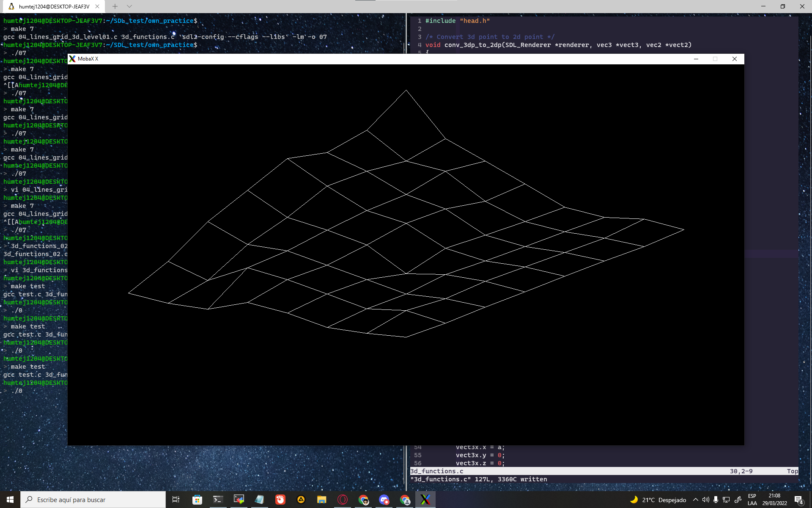The width and height of the screenshot is (812, 508).
Task: Open the red screen recorder taskbar icon
Action: point(280,500)
